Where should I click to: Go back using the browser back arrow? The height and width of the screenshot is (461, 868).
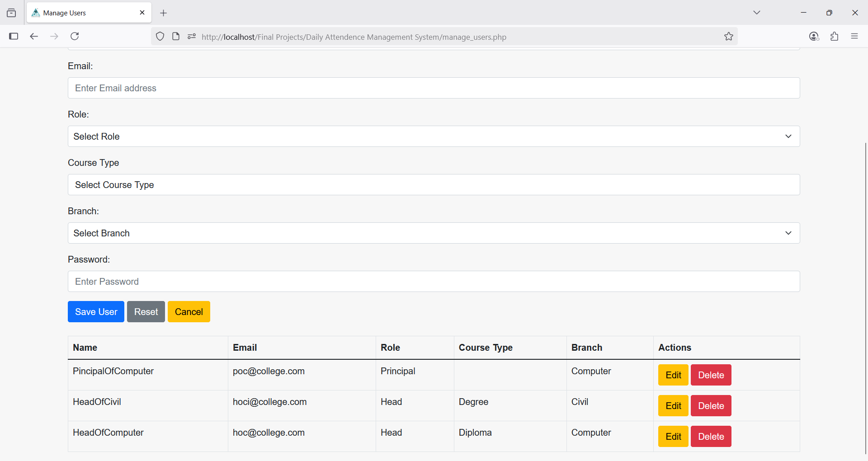click(x=34, y=36)
